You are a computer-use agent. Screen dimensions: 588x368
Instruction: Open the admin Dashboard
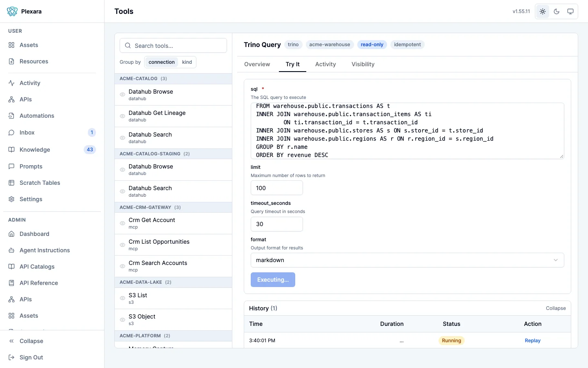52,234
